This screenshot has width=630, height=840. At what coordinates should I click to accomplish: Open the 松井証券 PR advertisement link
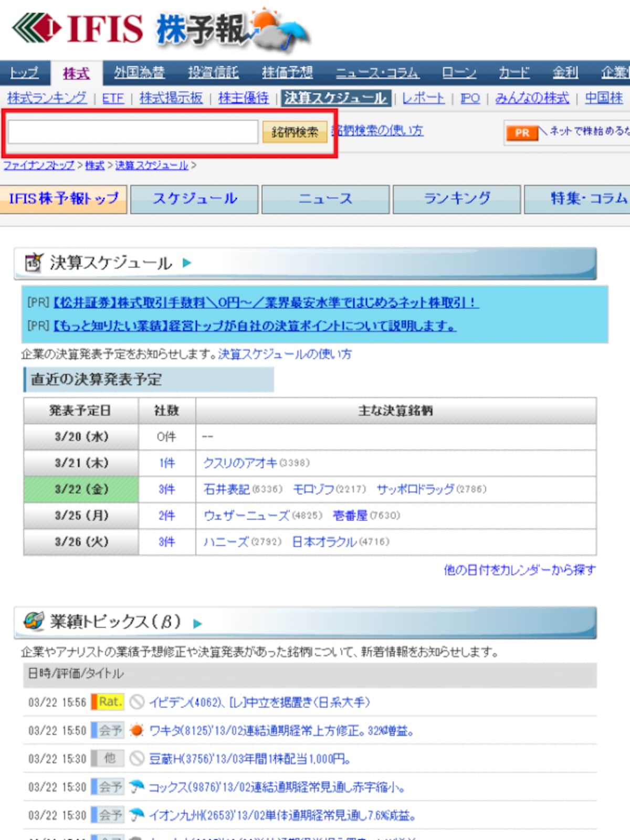tap(266, 302)
